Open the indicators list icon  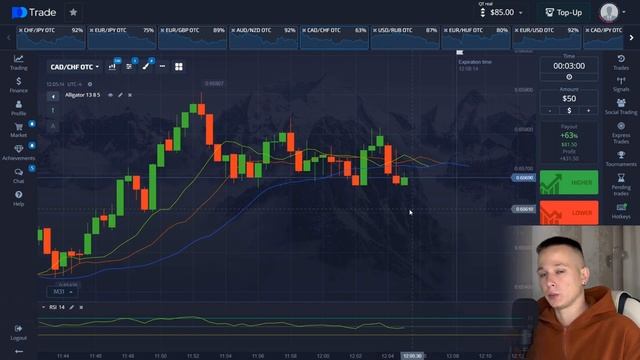(x=129, y=67)
